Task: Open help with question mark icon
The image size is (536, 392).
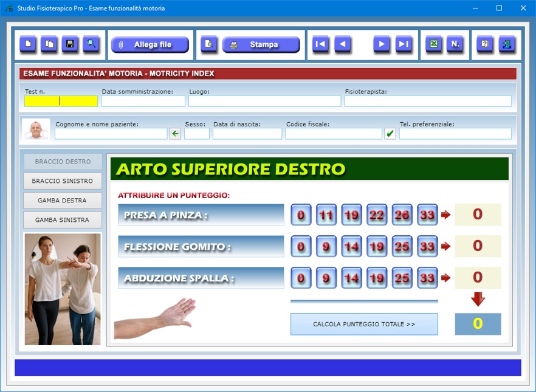Action: click(x=485, y=44)
